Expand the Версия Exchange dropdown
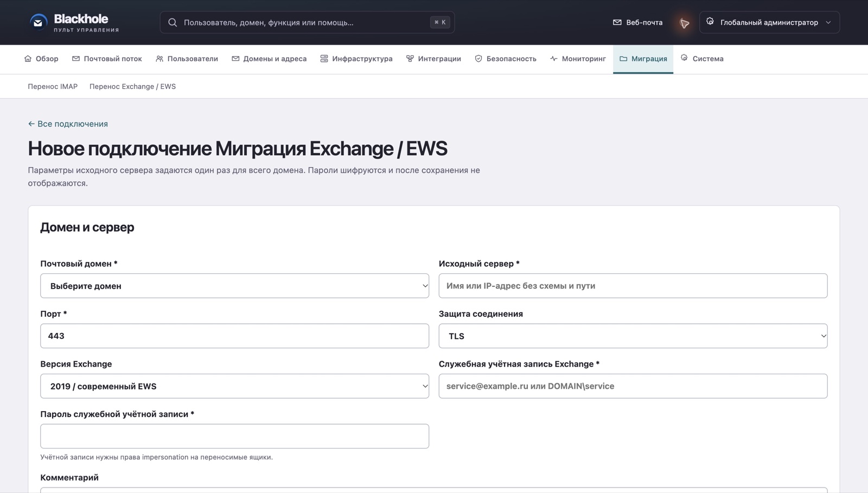The width and height of the screenshot is (868, 493). [x=234, y=386]
